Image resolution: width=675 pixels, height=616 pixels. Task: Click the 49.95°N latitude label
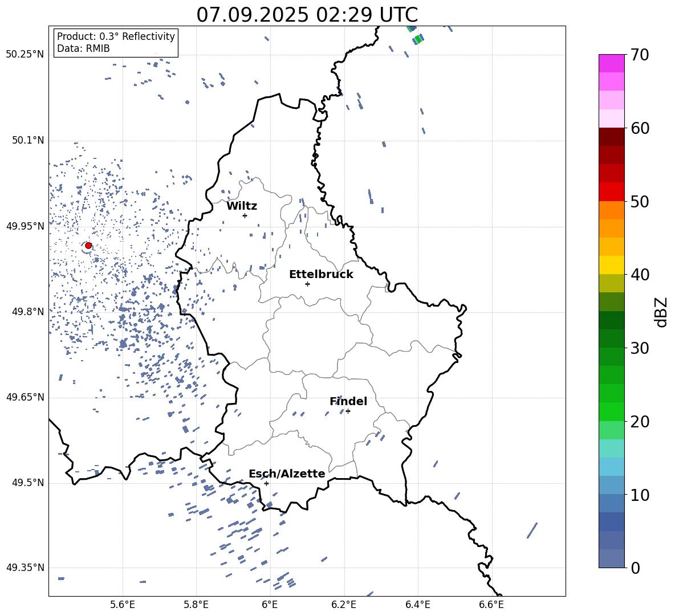25,226
